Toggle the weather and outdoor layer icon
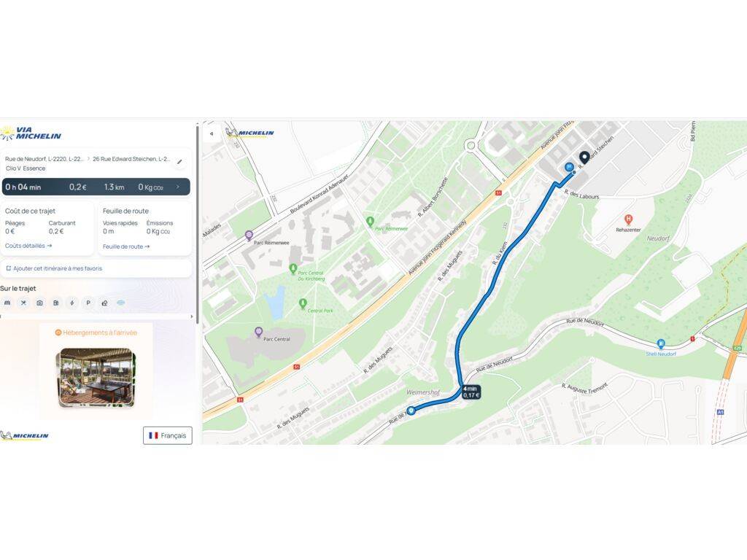Image resolution: width=747 pixels, height=560 pixels. tap(104, 303)
